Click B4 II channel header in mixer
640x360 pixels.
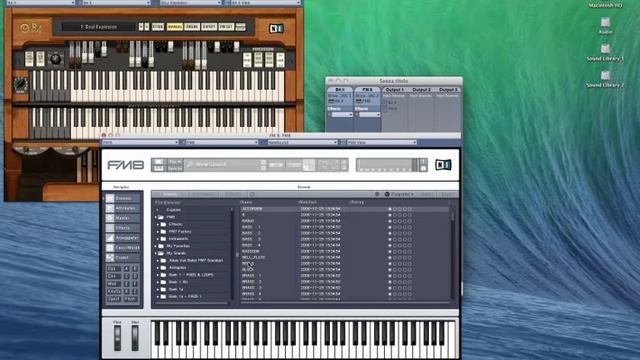coord(340,89)
